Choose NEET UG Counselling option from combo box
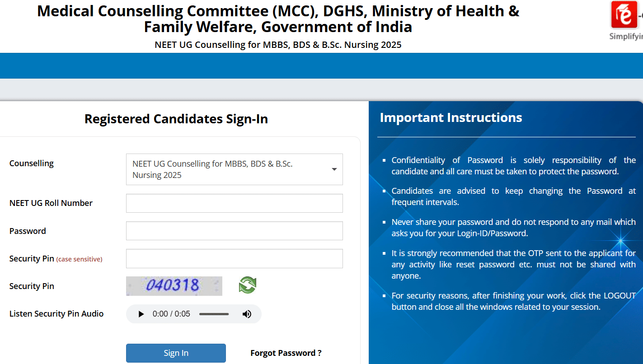Viewport: 643px width, 364px height. click(234, 169)
